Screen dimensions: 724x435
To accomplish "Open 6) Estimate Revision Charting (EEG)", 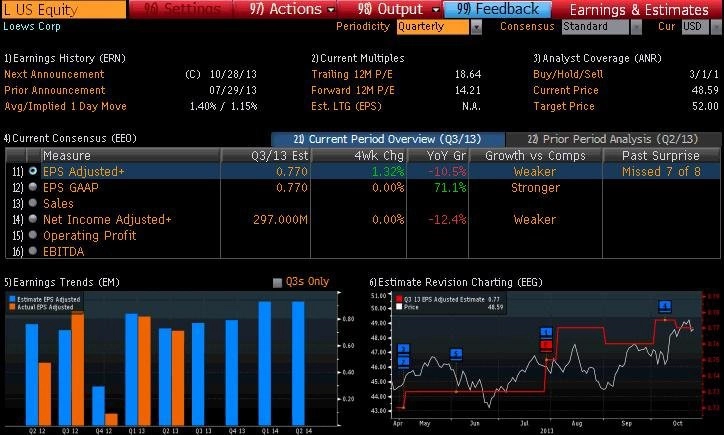I will (x=456, y=282).
